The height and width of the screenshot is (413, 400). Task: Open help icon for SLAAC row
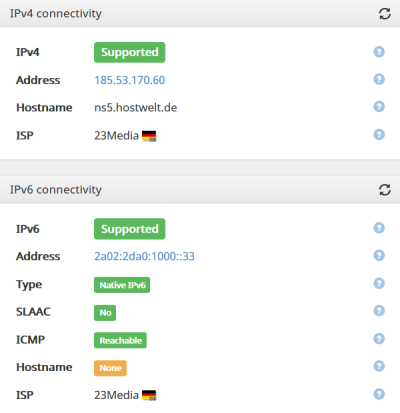[x=379, y=311]
